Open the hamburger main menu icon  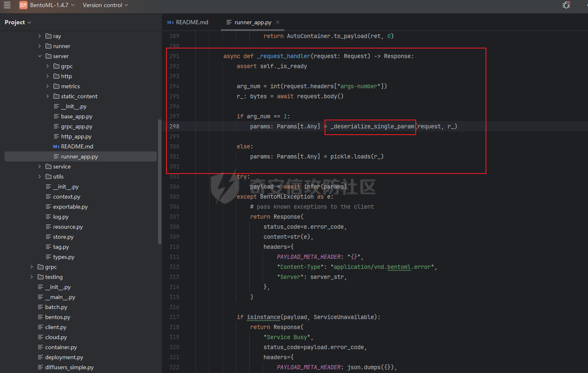(x=7, y=5)
